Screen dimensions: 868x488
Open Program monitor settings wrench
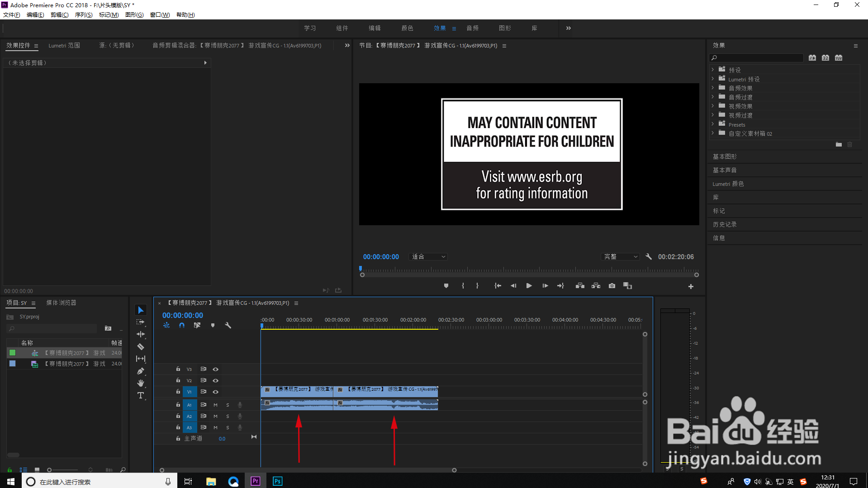(x=649, y=256)
